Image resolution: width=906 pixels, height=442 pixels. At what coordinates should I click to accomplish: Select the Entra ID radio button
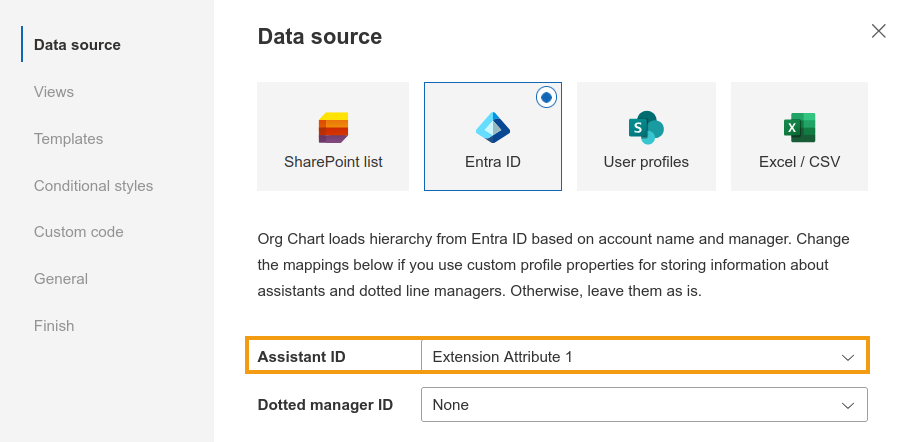[x=546, y=97]
